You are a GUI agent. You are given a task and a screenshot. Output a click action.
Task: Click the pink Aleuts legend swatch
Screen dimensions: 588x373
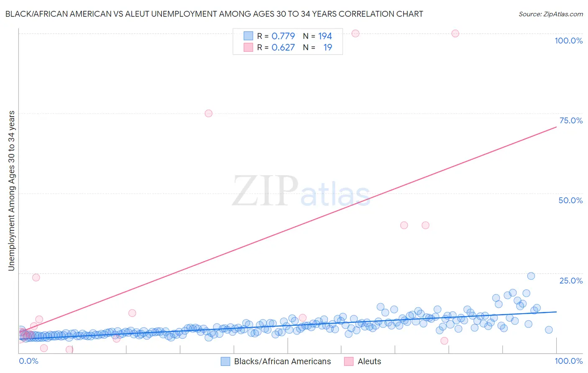pyautogui.click(x=349, y=361)
